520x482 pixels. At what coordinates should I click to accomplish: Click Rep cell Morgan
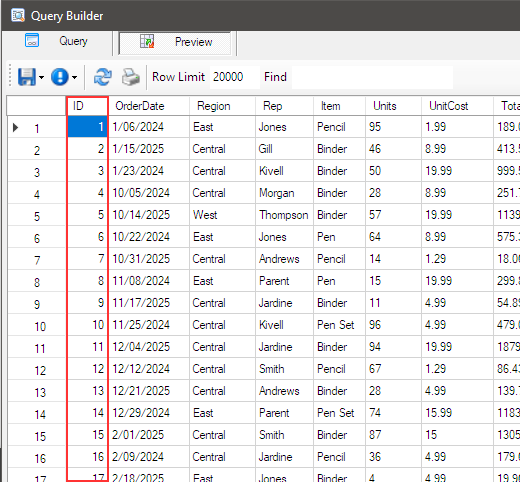284,193
